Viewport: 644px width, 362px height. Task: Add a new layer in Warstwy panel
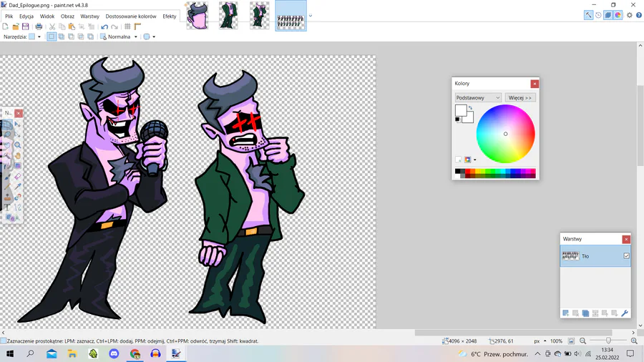[565, 313]
